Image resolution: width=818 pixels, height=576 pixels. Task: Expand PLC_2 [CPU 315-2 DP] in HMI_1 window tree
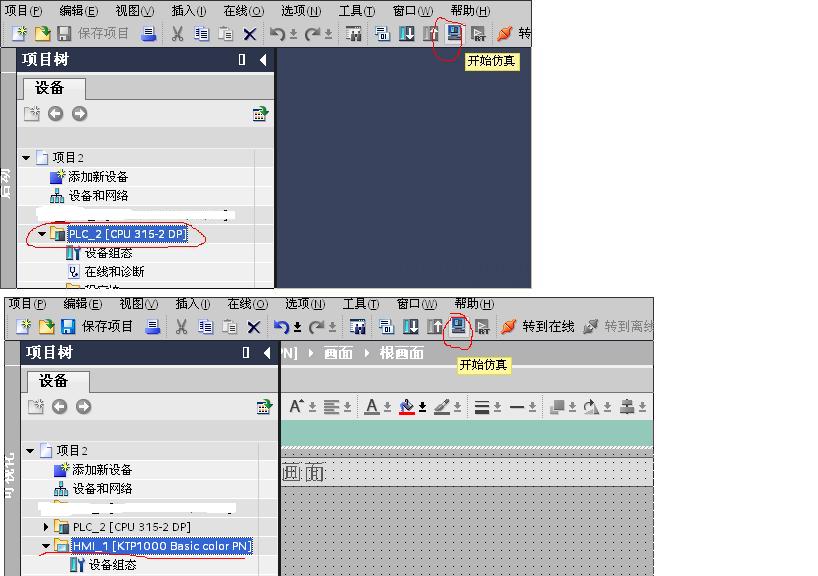pyautogui.click(x=46, y=527)
